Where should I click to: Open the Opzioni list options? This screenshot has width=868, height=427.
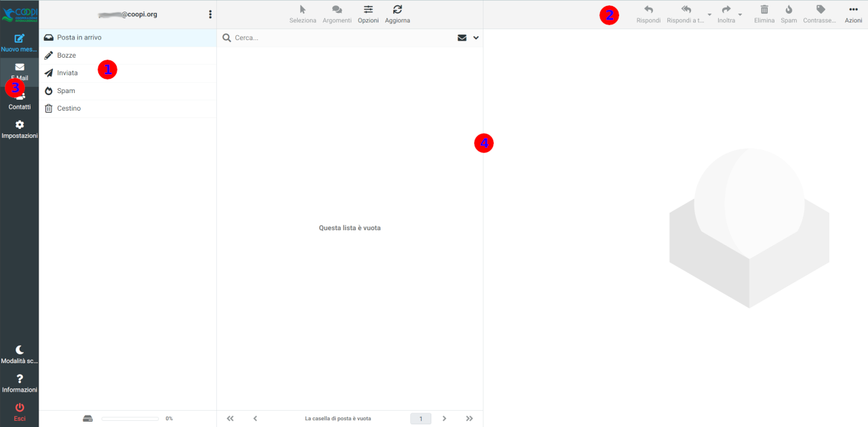click(368, 10)
